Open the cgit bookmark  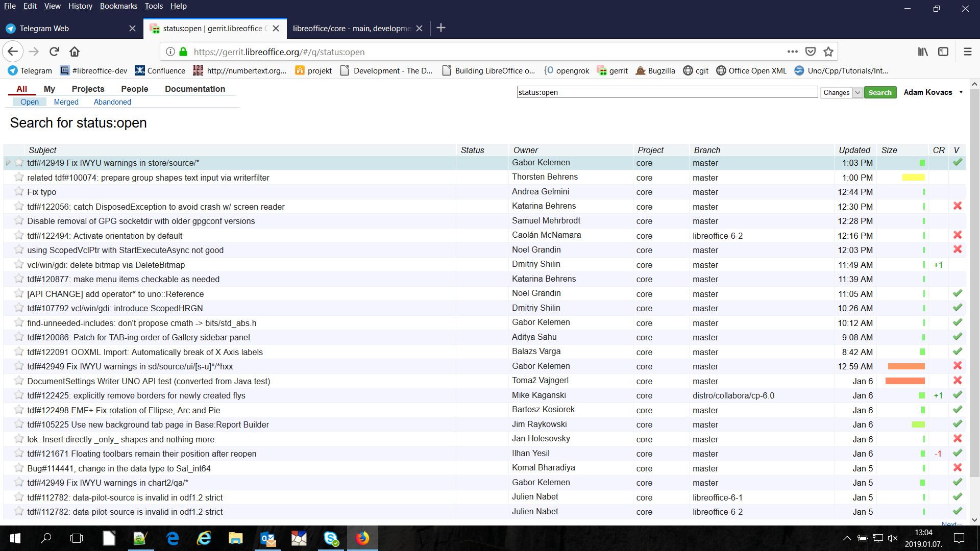[696, 71]
